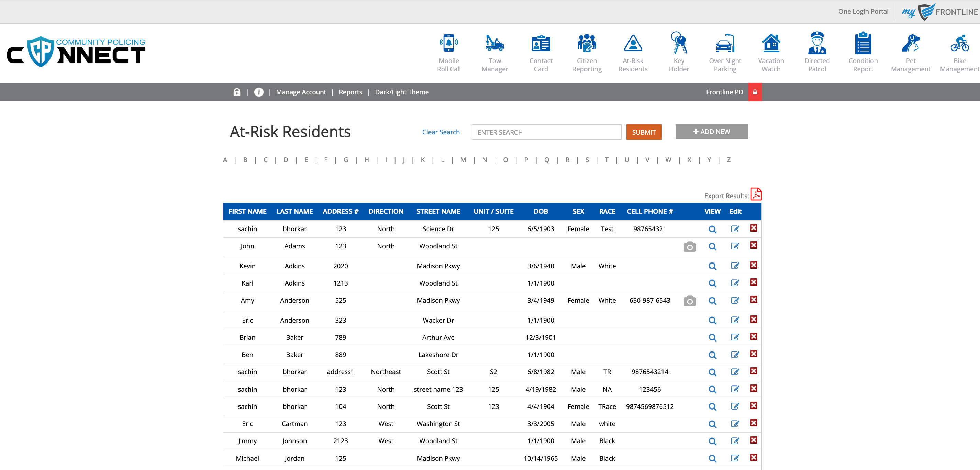Open the Pet Management module icon
The width and height of the screenshot is (980, 470).
910,44
